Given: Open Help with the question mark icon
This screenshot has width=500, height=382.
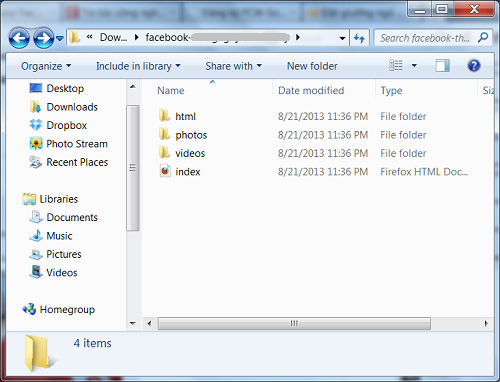Looking at the screenshot, I should tap(474, 65).
